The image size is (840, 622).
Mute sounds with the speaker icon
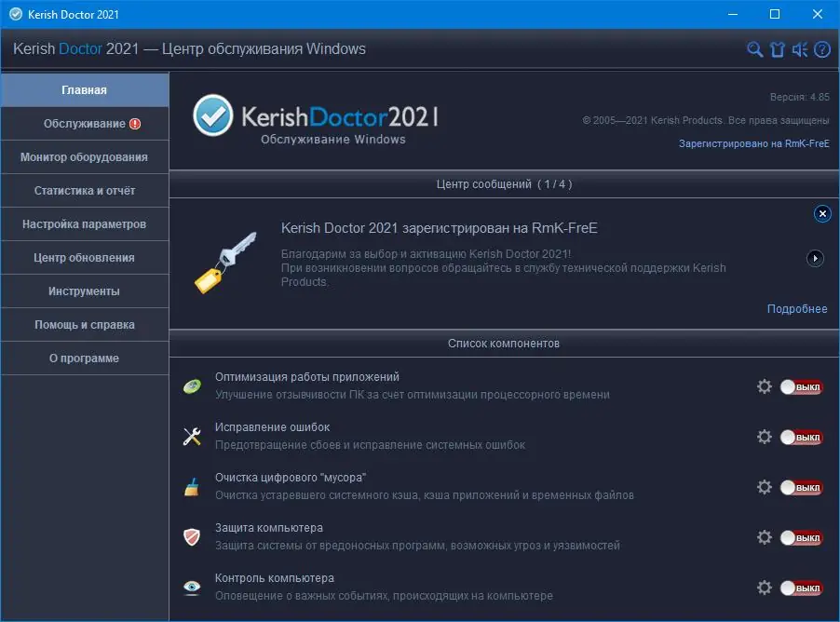(800, 49)
